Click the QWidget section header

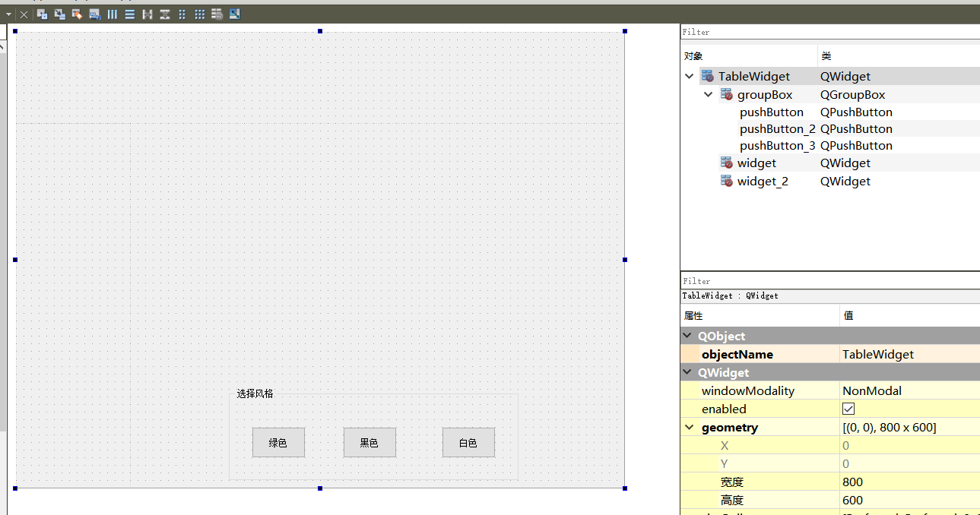(830, 372)
